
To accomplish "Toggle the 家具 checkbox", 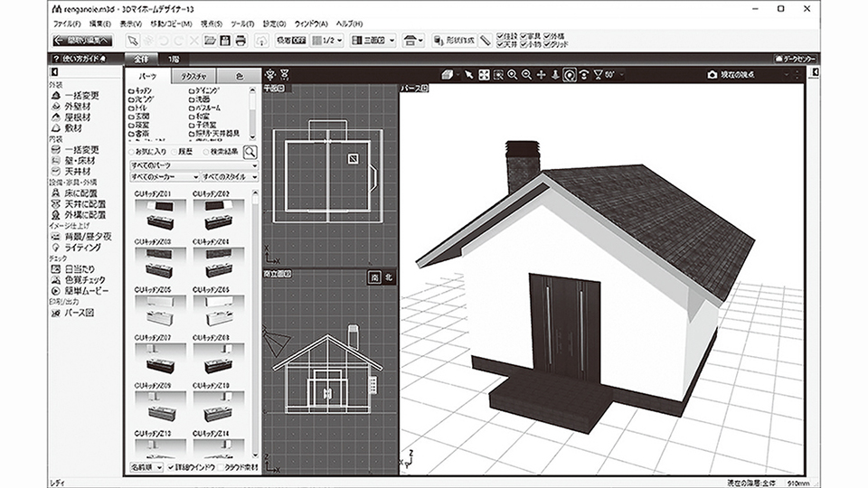I will click(524, 36).
